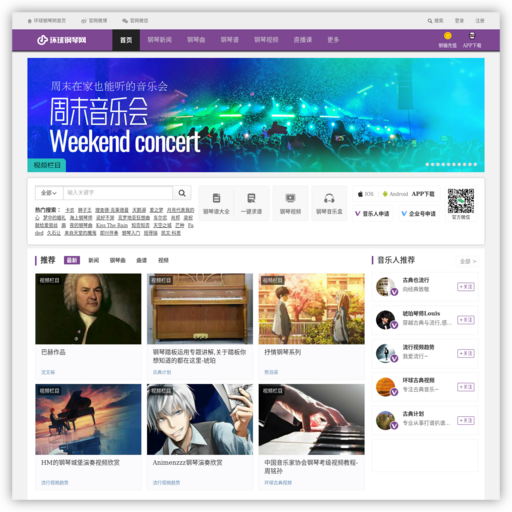Follow 环球古典视频 with +关注
Image resolution: width=512 pixels, height=512 pixels.
point(466,387)
